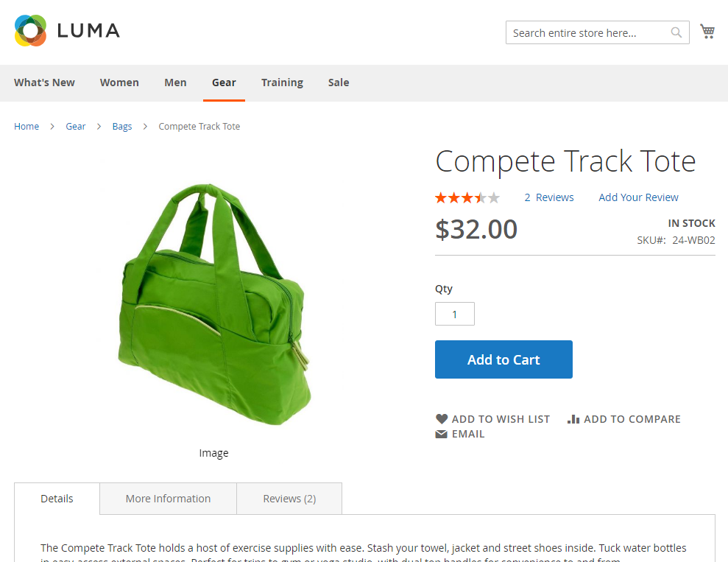Open the 2 Reviews link
Viewport: 728px width, 562px height.
pos(549,197)
